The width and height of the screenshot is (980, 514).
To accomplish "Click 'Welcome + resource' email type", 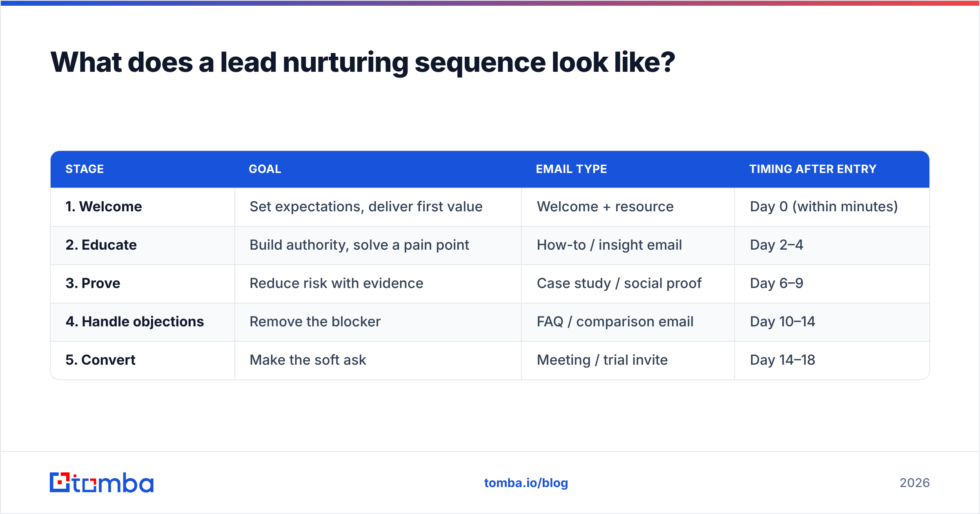I will coord(605,207).
